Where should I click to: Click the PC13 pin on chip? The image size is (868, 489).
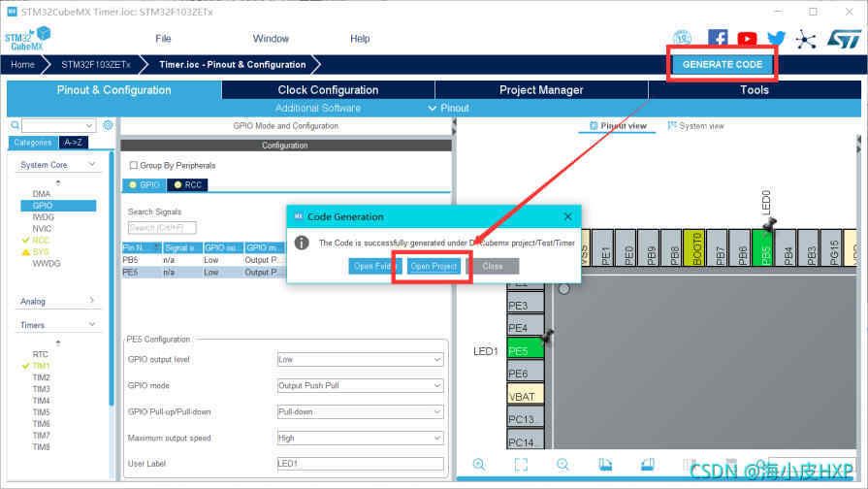[526, 418]
